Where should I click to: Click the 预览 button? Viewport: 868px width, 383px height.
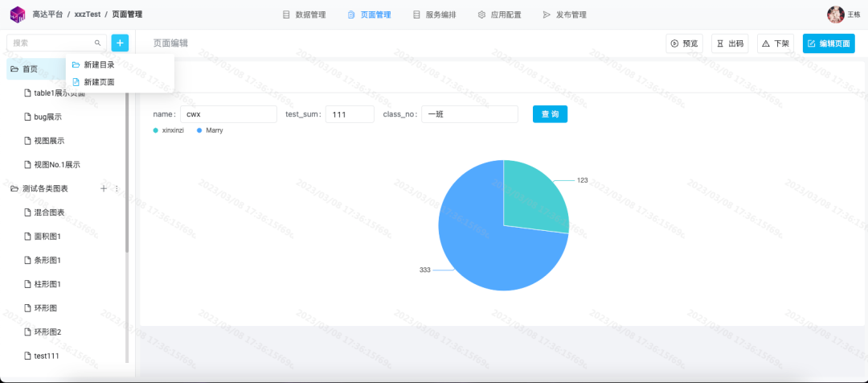[684, 43]
